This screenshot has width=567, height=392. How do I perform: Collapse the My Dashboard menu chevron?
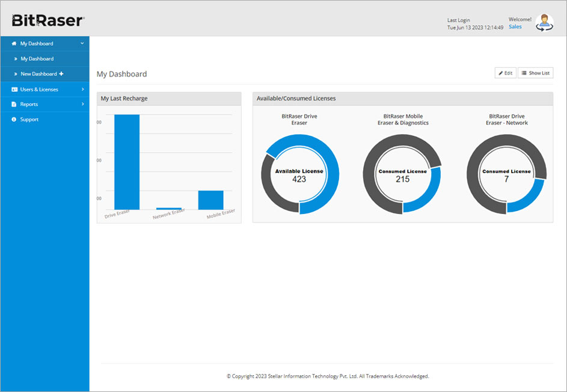(82, 43)
